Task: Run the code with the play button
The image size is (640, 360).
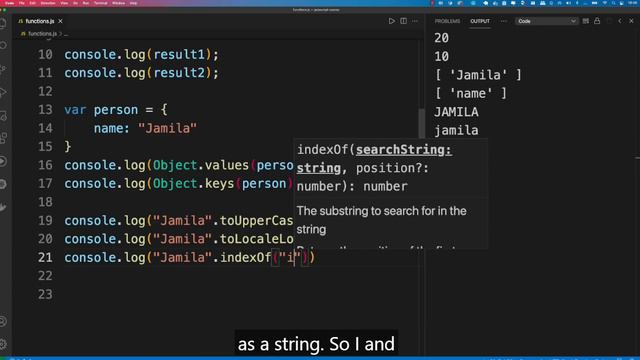Action: pos(391,21)
